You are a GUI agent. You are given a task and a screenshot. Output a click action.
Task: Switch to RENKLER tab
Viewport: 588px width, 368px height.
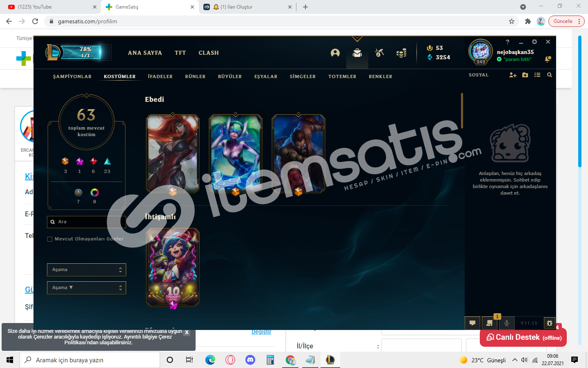[381, 76]
